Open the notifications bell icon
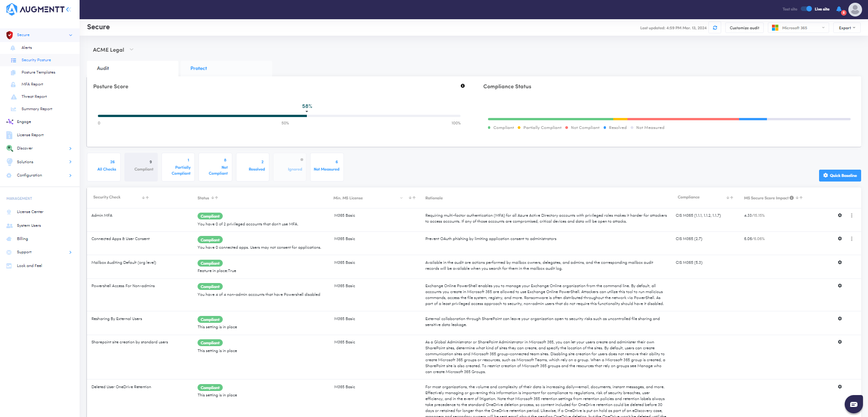 click(839, 9)
